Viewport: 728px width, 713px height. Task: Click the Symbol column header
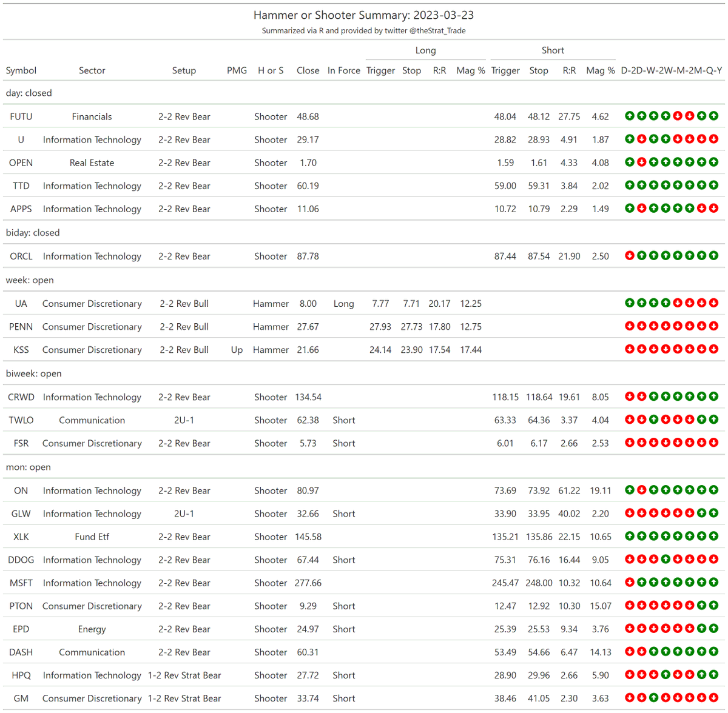point(21,70)
